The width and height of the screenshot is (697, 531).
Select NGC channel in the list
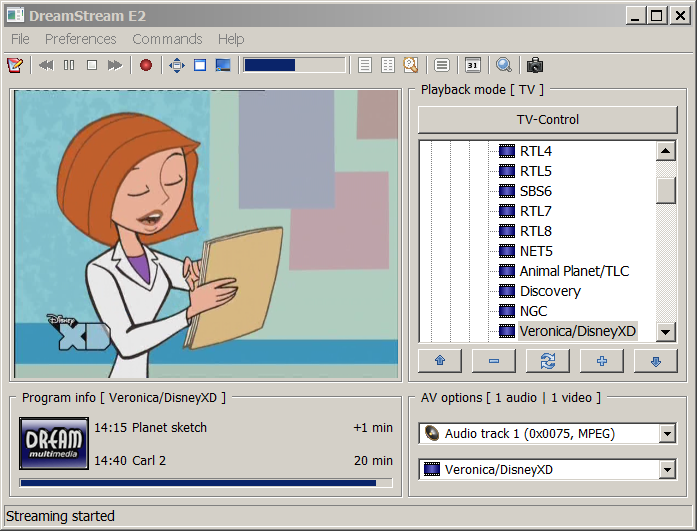(533, 311)
